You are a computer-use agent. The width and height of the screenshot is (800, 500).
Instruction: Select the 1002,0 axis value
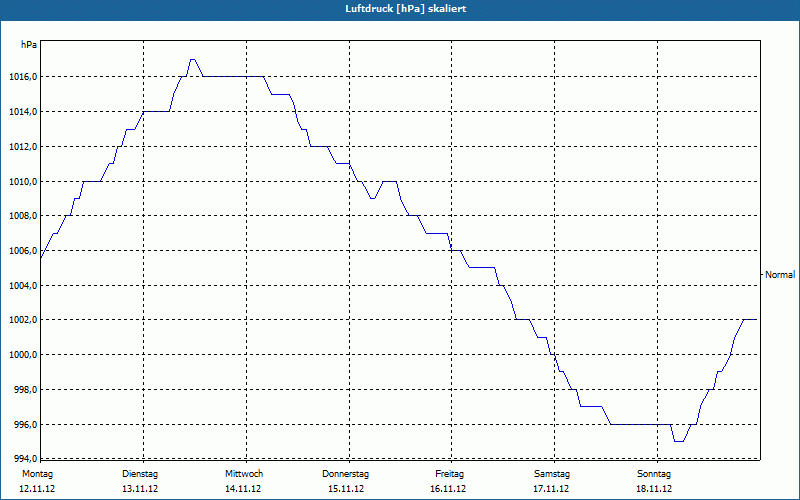(x=23, y=320)
